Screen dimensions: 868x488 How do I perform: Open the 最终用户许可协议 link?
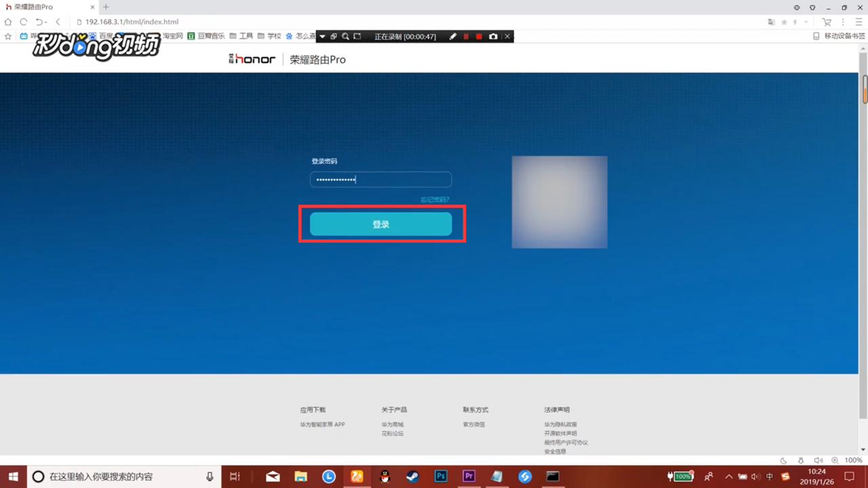566,442
